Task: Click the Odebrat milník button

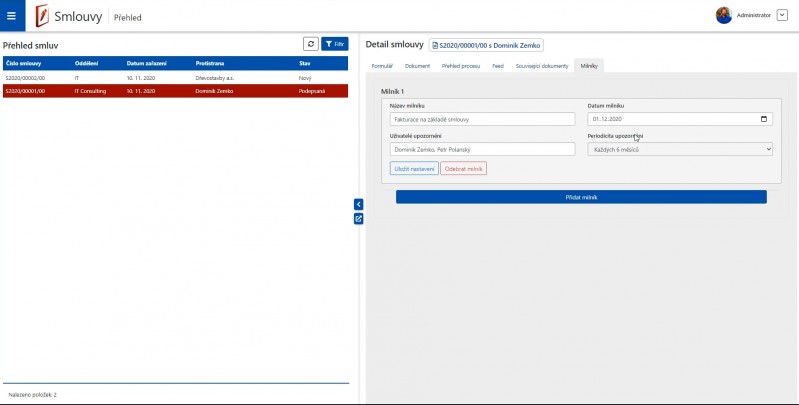Action: (x=463, y=169)
